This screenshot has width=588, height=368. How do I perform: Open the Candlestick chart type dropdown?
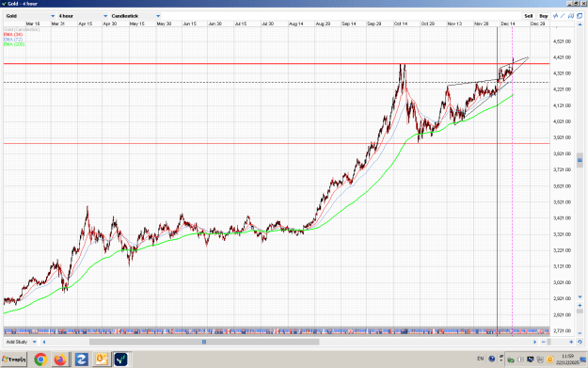[x=135, y=16]
